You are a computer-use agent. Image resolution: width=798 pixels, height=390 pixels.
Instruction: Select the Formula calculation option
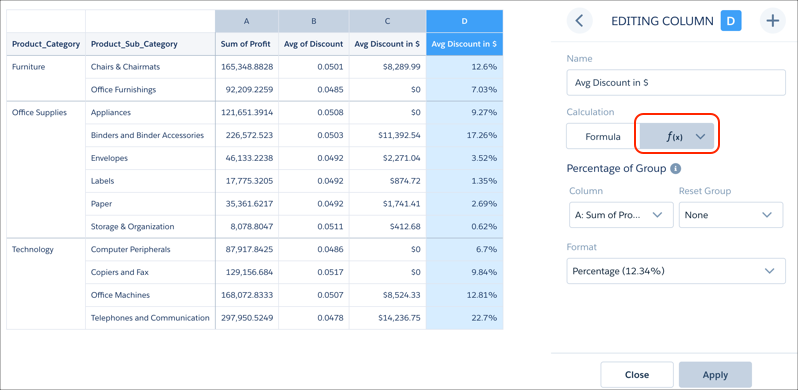603,136
